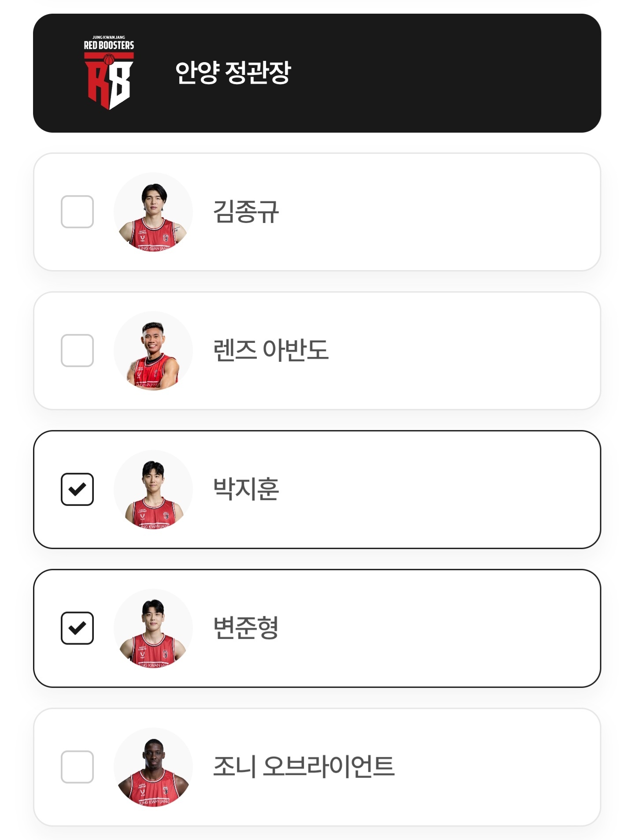
Task: Click 박지훈 player photo
Action: (x=153, y=490)
